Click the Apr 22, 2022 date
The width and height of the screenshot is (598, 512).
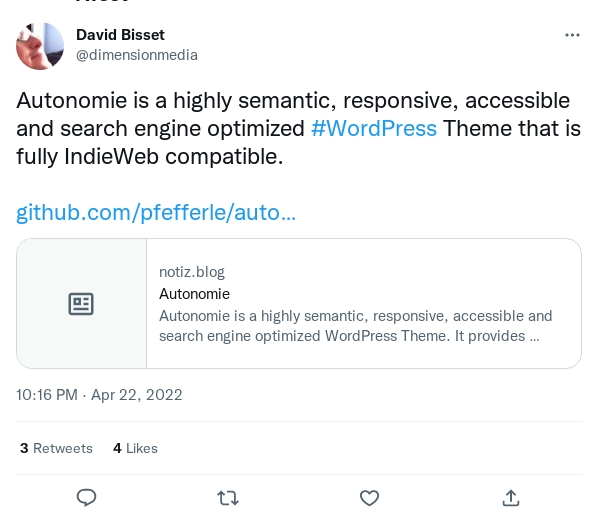pyautogui.click(x=137, y=395)
